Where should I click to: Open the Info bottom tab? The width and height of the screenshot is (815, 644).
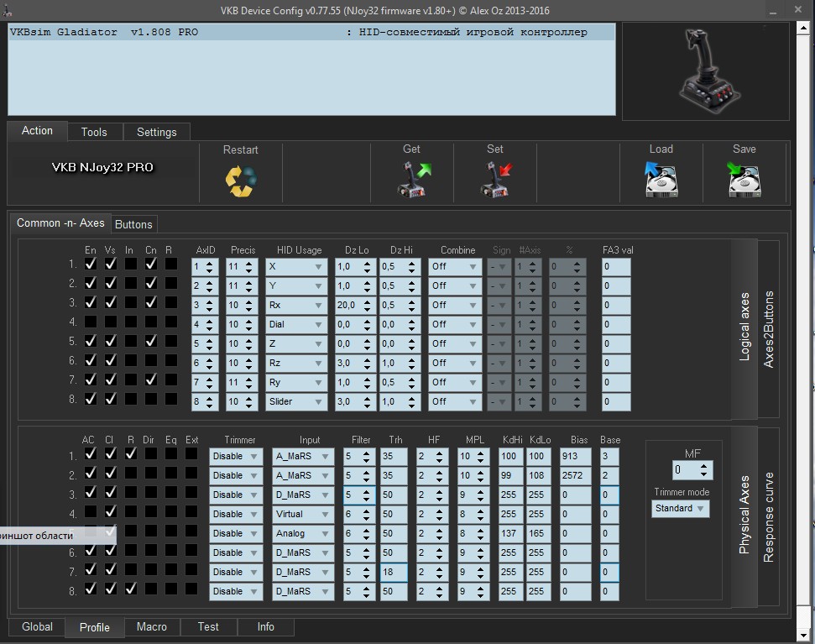(265, 626)
